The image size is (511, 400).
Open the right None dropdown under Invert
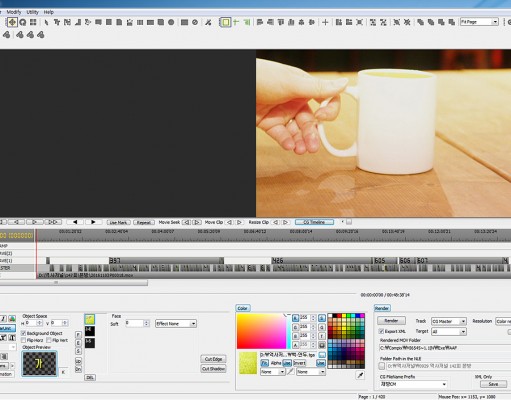tap(311, 371)
